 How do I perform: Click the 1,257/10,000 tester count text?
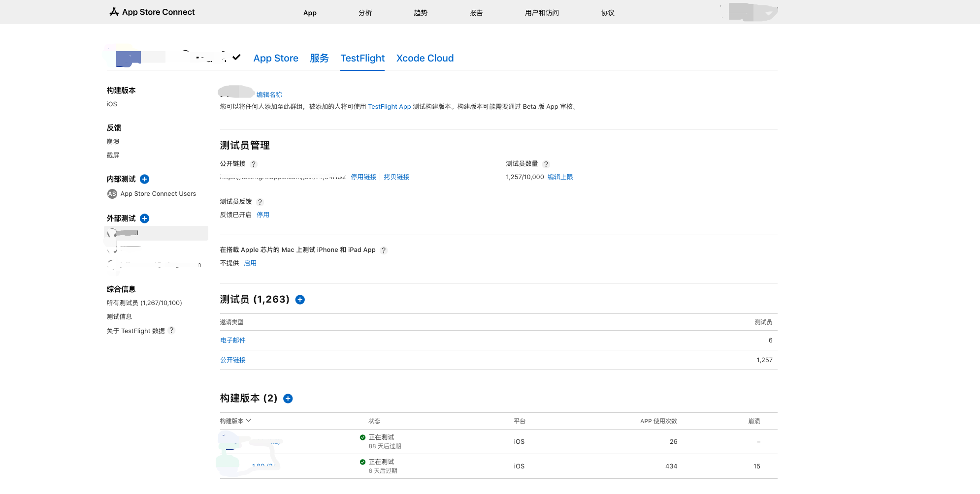coord(525,177)
